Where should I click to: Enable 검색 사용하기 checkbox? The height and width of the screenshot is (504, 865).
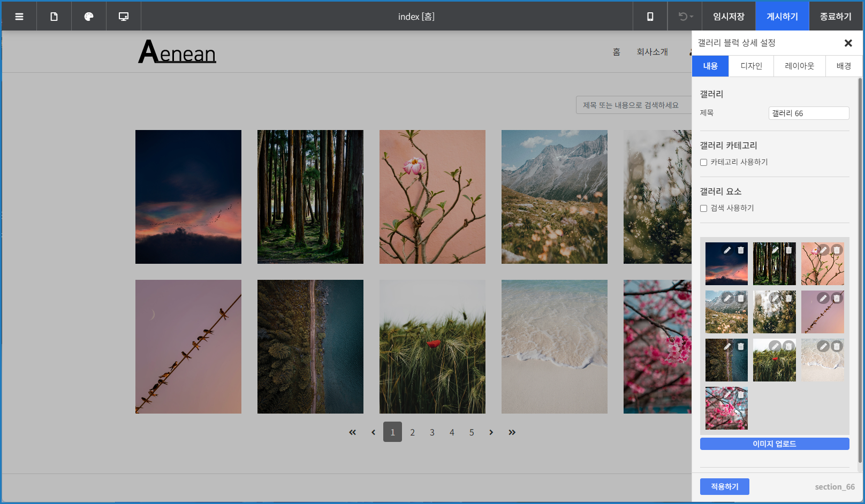(704, 208)
